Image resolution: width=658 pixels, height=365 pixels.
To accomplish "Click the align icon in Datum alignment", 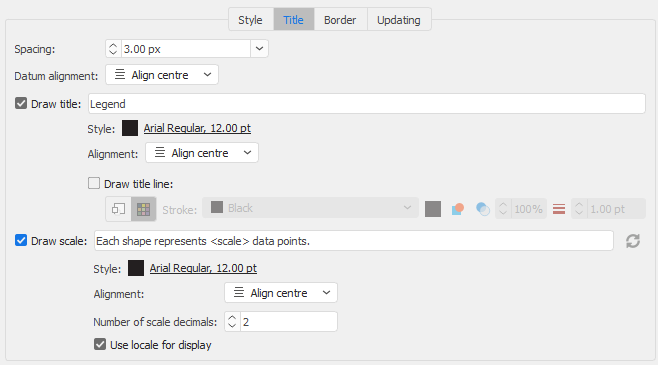I will [x=120, y=75].
